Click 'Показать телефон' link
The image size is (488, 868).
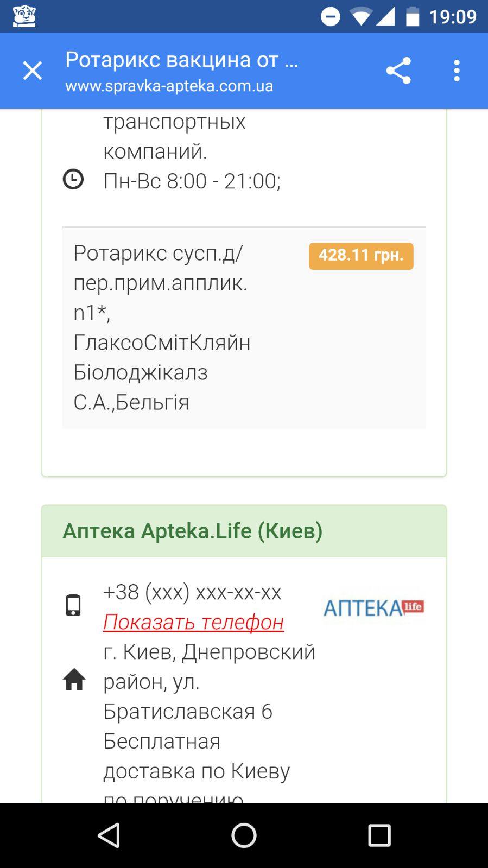pos(193,622)
